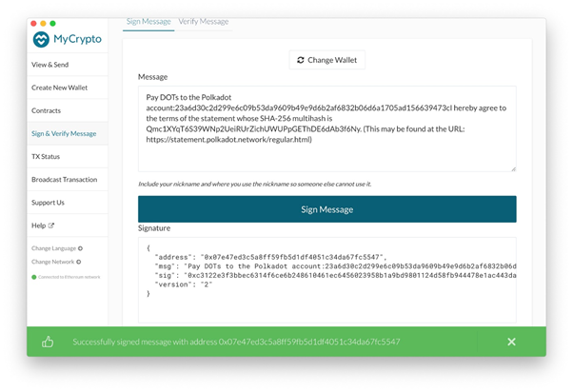This screenshot has width=573, height=392.
Task: Dismiss the success notification with X
Action: click(x=511, y=342)
